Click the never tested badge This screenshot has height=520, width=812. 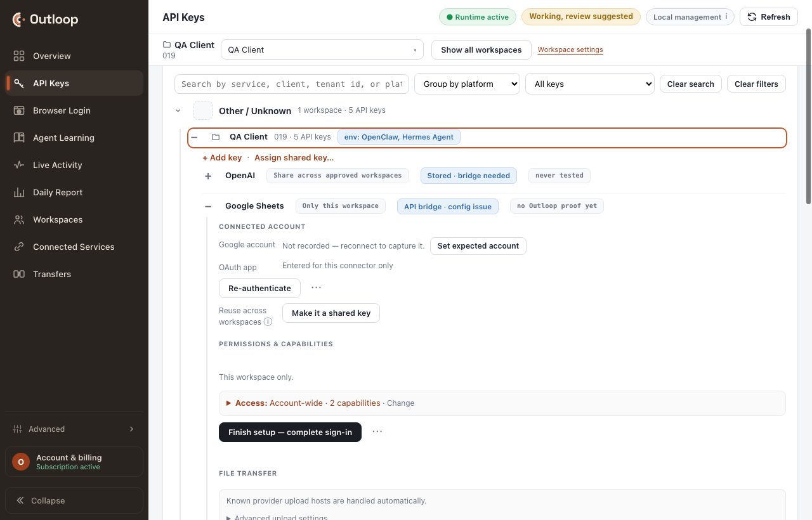click(x=560, y=176)
